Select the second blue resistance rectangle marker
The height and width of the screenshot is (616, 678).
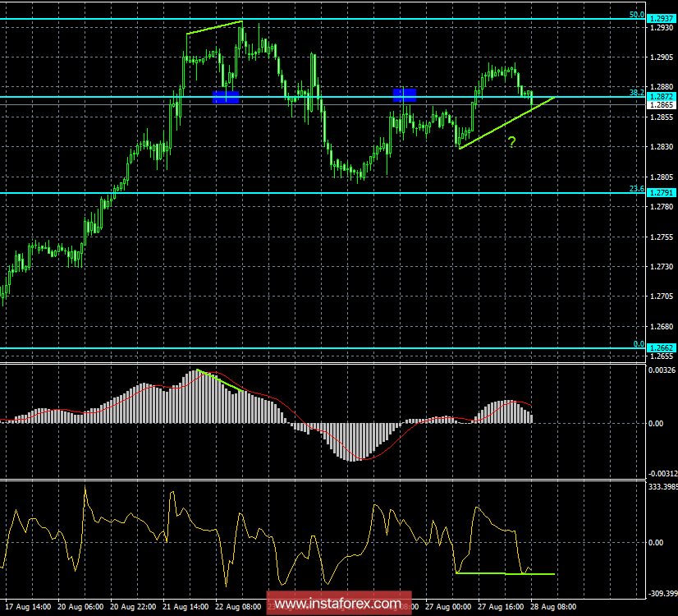point(406,94)
